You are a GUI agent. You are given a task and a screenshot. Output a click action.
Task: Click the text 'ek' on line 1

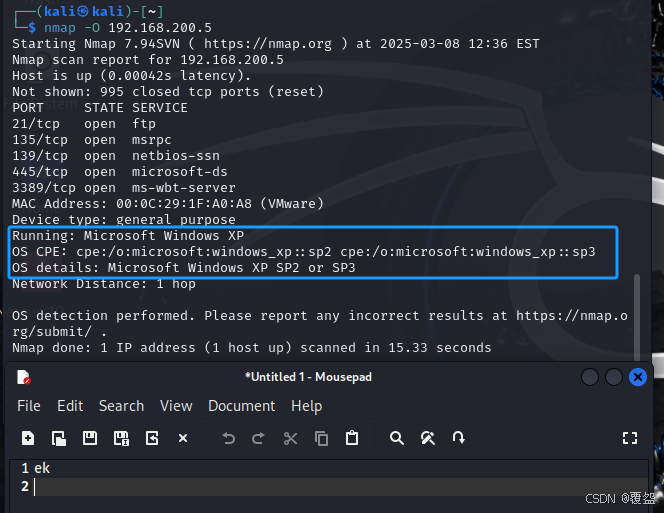42,468
